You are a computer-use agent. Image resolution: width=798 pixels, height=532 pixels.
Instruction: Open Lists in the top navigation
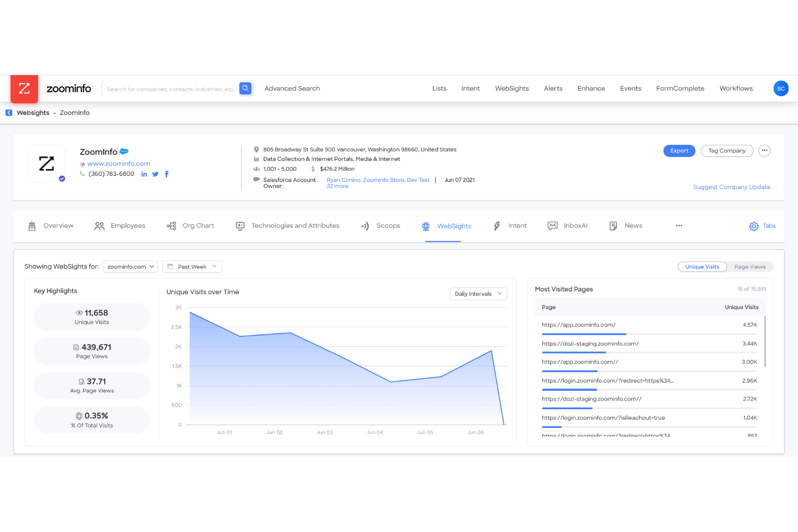pos(439,88)
